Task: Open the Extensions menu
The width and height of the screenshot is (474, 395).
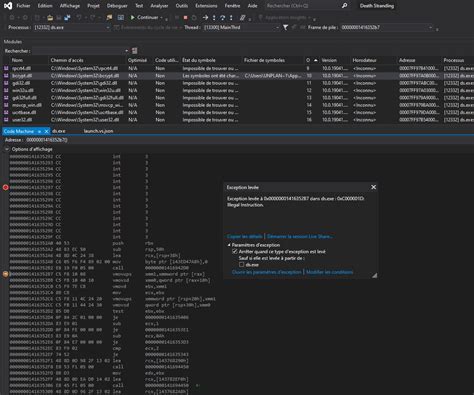Action: click(x=206, y=6)
